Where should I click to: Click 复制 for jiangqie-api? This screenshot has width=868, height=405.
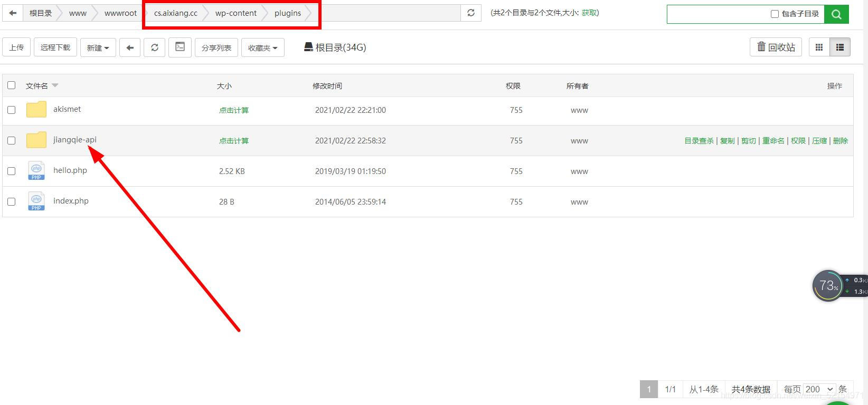pos(728,141)
